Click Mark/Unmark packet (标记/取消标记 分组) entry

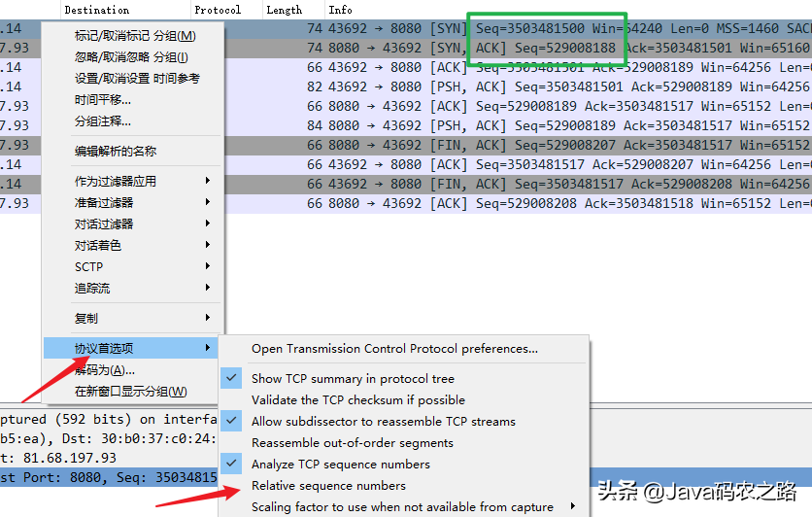click(134, 36)
